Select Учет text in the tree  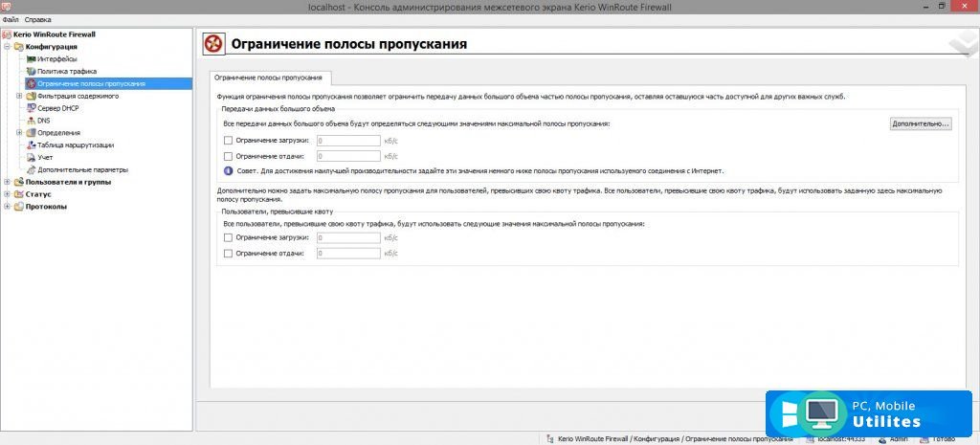pyautogui.click(x=45, y=158)
